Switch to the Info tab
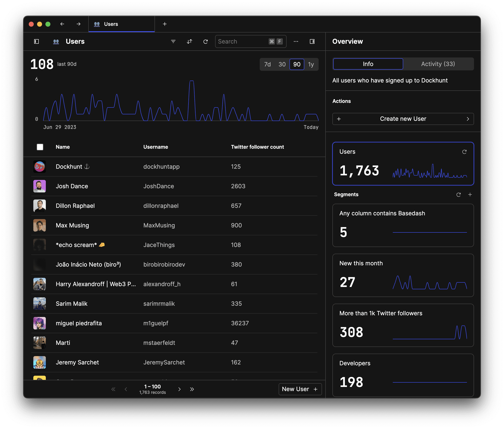 368,64
